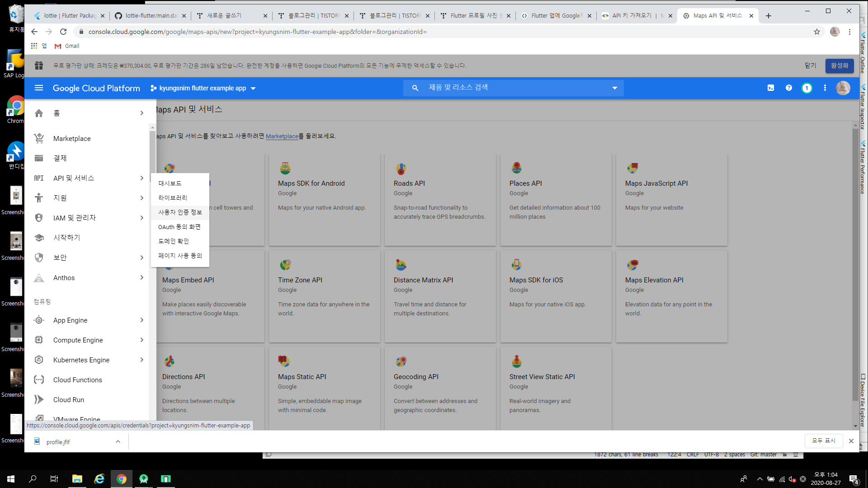Open the Cloud Shell terminal icon

coord(771,88)
